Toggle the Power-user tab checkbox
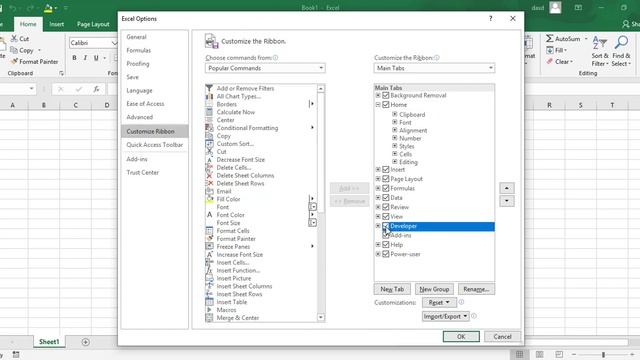Screen dimensions: 640x360 pyautogui.click(x=386, y=254)
